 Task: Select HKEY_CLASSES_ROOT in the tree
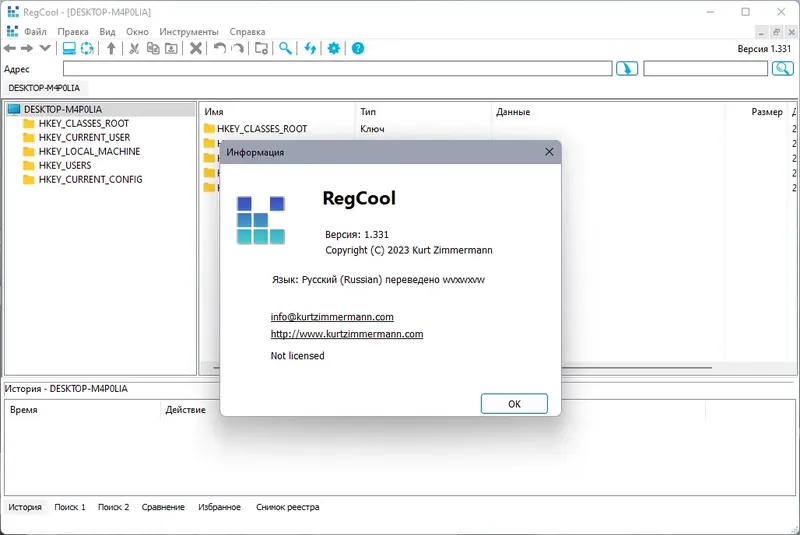click(84, 123)
